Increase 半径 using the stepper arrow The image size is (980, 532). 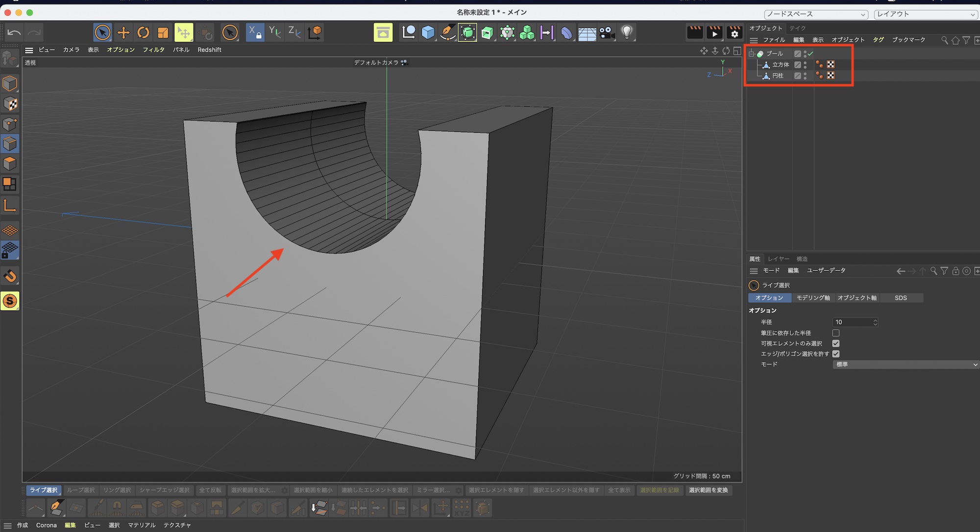pos(874,320)
